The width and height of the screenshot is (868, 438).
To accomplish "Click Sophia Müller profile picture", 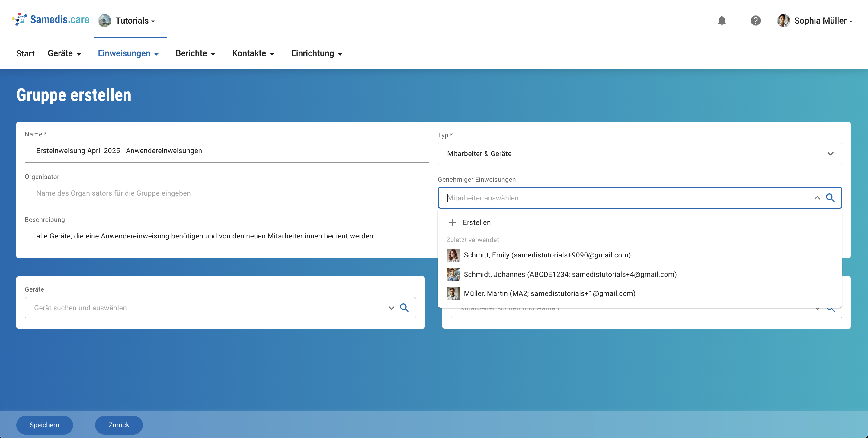I will point(783,21).
